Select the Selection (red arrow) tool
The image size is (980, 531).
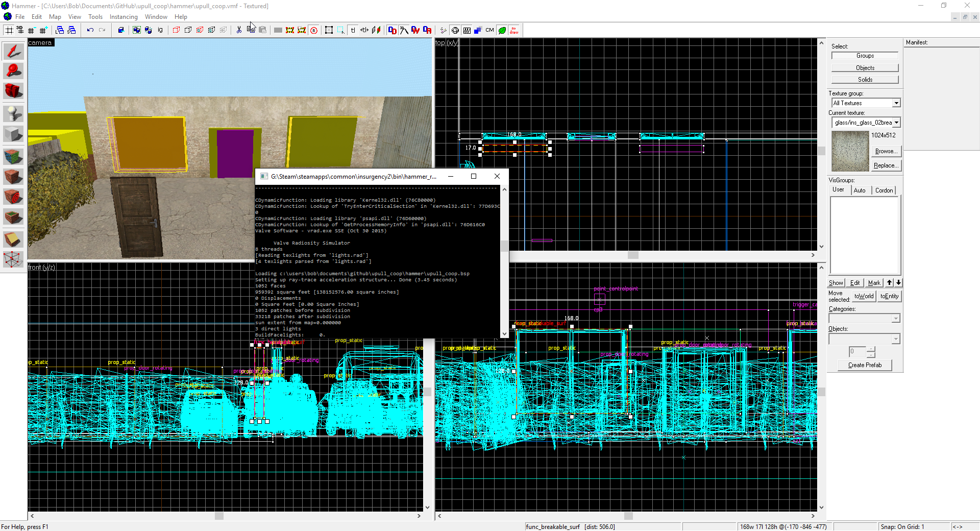(13, 51)
